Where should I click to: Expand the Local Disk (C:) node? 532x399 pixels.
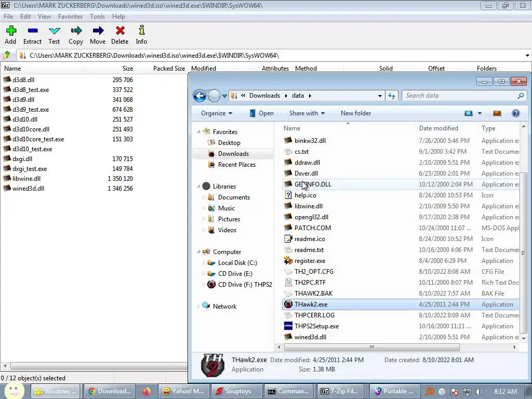click(204, 262)
